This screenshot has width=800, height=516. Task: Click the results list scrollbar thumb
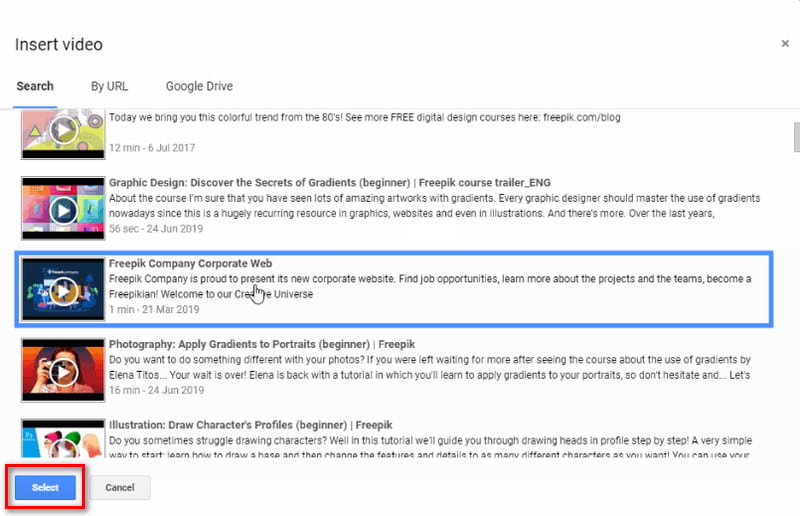click(x=796, y=137)
